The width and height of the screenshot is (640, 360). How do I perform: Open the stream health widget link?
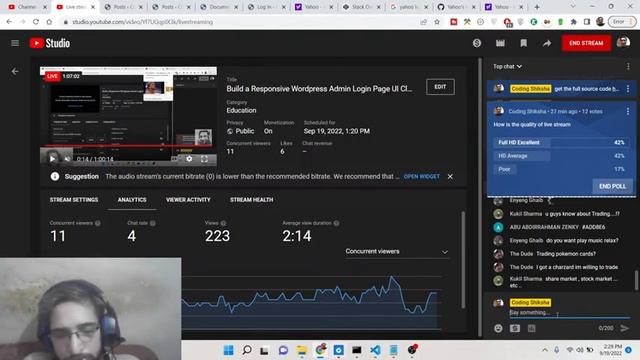click(422, 176)
